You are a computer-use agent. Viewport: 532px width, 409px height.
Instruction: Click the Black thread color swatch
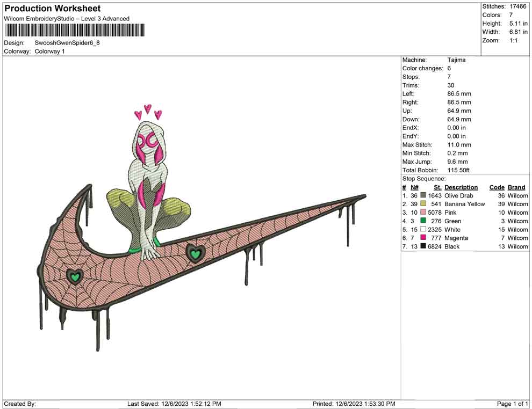[423, 246]
